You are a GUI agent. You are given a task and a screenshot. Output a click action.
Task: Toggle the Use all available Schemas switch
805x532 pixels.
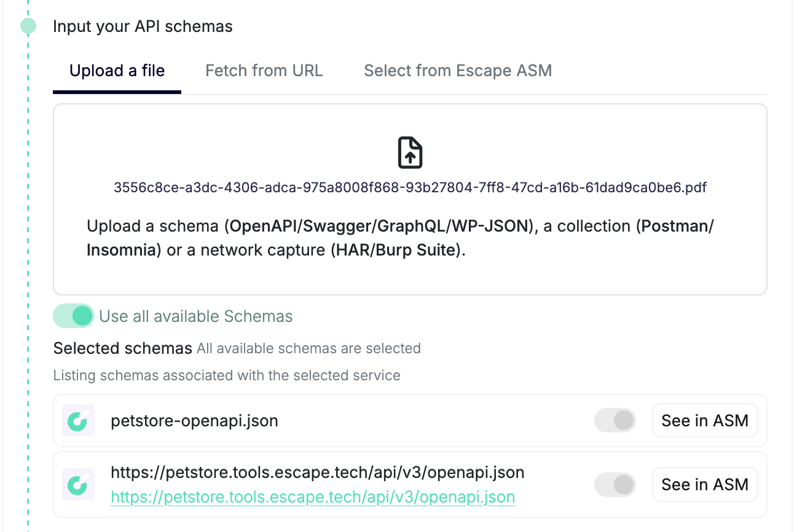[73, 316]
